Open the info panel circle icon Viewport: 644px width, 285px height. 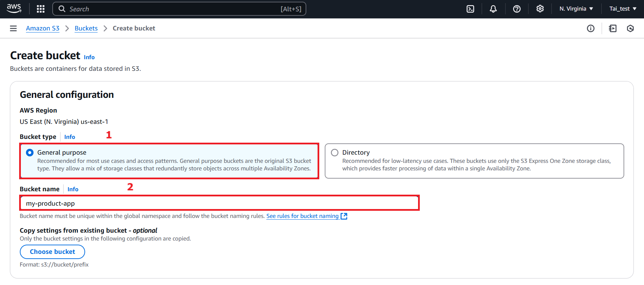pos(591,28)
